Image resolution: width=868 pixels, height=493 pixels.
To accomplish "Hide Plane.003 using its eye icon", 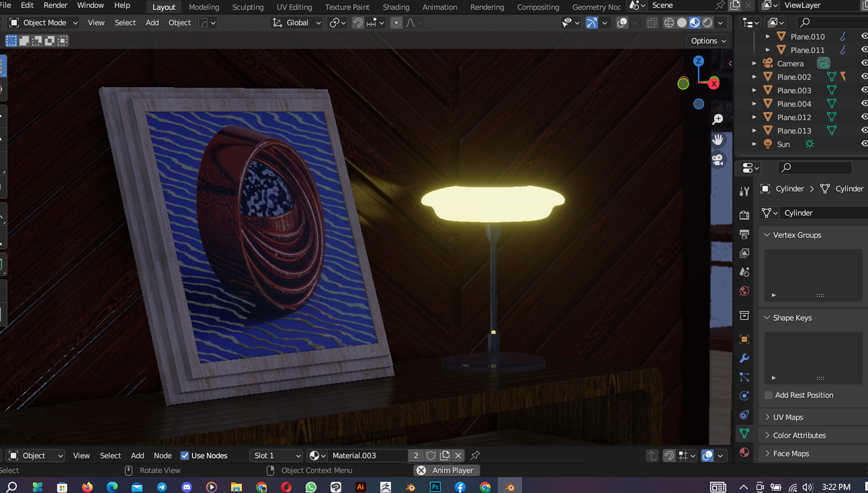I will [x=864, y=90].
